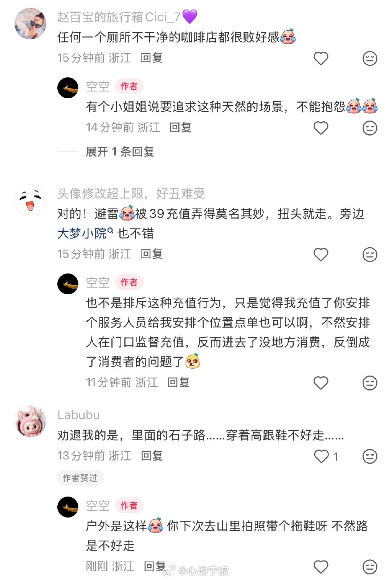Like Labubu's comment showing 1 like
This screenshot has height=580, width=392.
click(x=321, y=456)
